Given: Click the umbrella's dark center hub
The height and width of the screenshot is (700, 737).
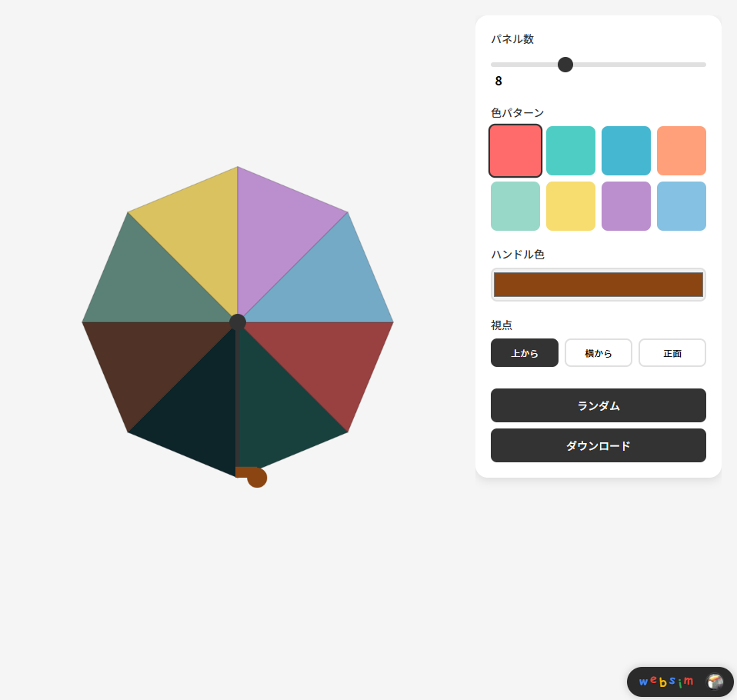Looking at the screenshot, I should pos(238,322).
